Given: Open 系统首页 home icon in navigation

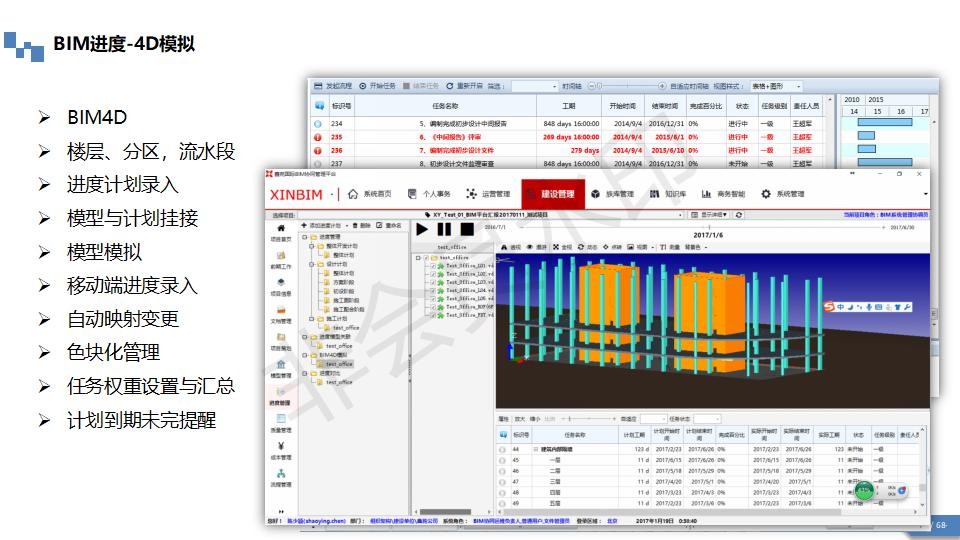Looking at the screenshot, I should click(353, 194).
